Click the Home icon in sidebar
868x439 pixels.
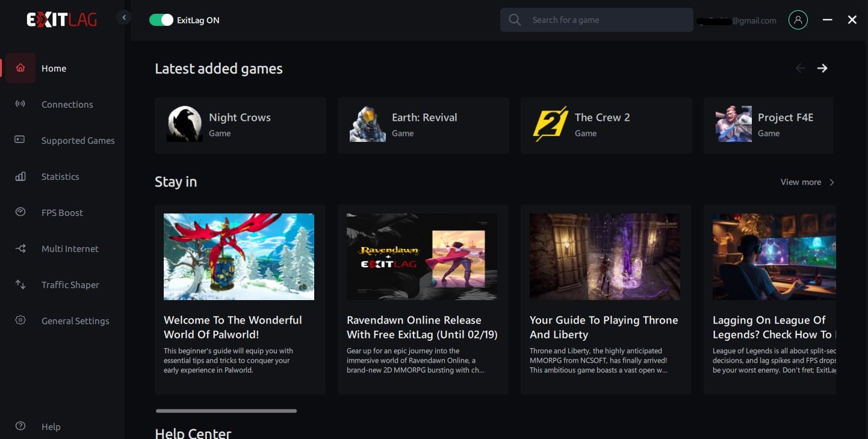click(20, 68)
